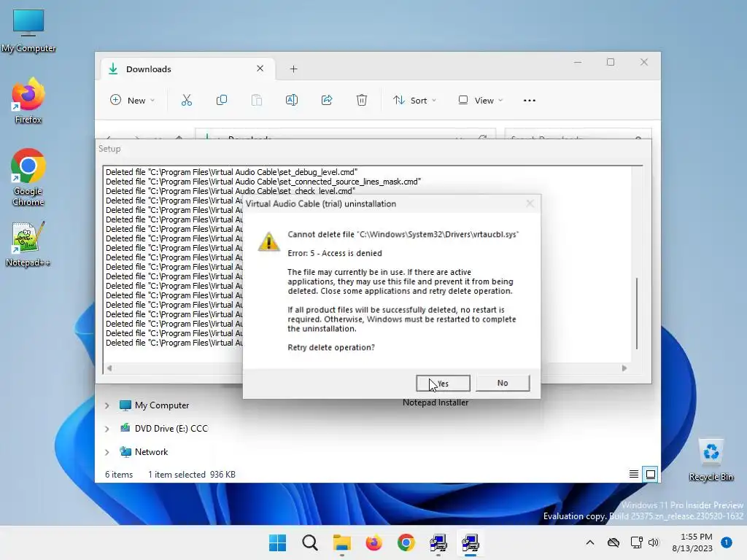Switch to first setup installer taskbar icon
Viewport: 747px width, 560px height.
point(438,542)
